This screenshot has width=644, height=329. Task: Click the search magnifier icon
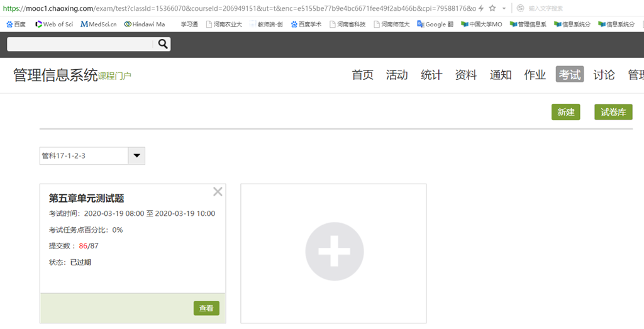point(163,44)
